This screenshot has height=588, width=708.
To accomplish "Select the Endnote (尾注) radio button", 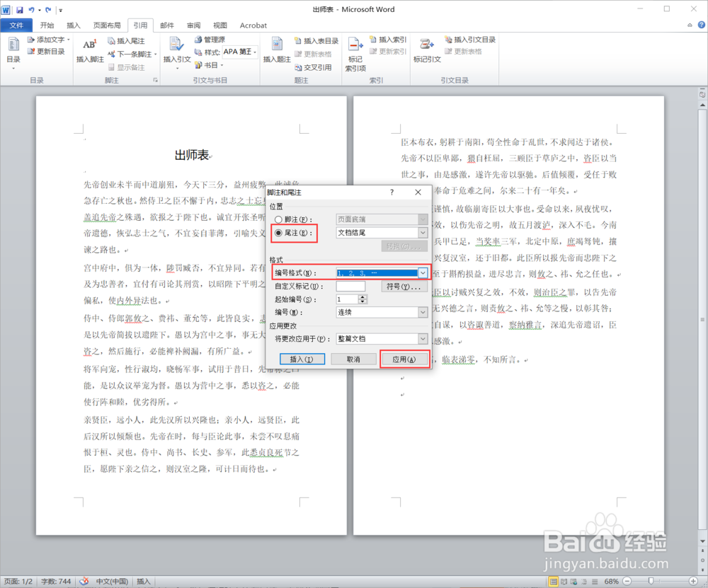I will (x=278, y=233).
